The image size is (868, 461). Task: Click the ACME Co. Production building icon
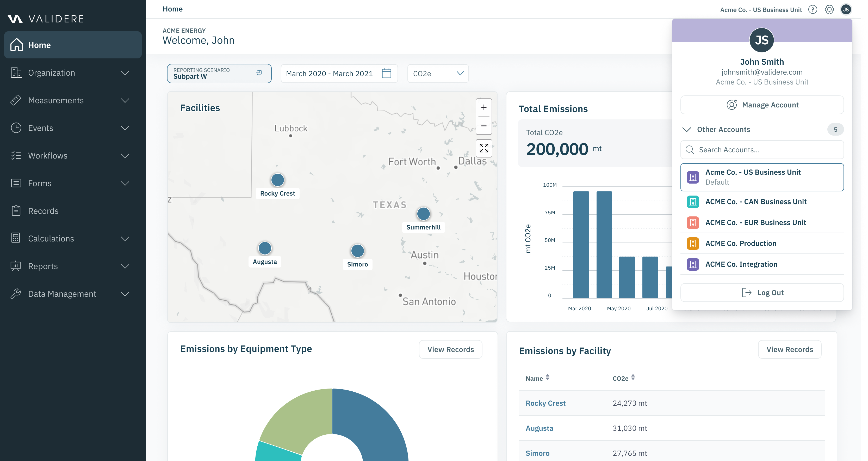[693, 244]
